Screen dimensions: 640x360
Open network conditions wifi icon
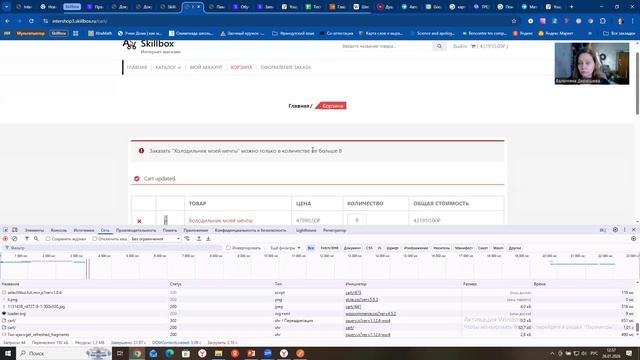187,239
